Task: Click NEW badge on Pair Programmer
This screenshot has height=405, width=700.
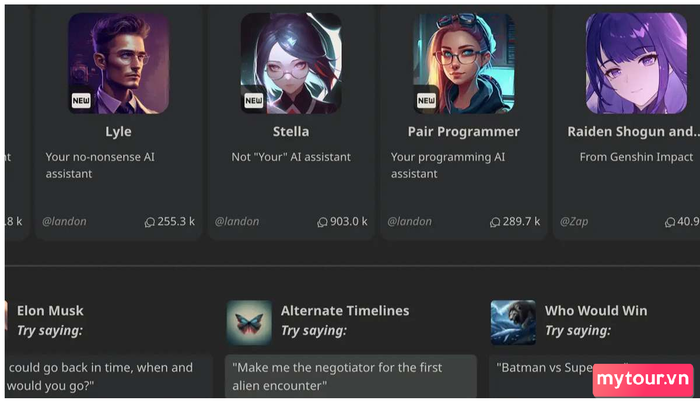Action: pos(426,100)
